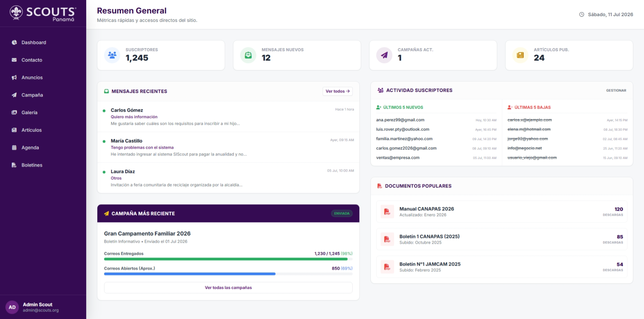This screenshot has height=319, width=644.
Task: Click the ENVIADA campaign status badge
Action: (x=342, y=214)
